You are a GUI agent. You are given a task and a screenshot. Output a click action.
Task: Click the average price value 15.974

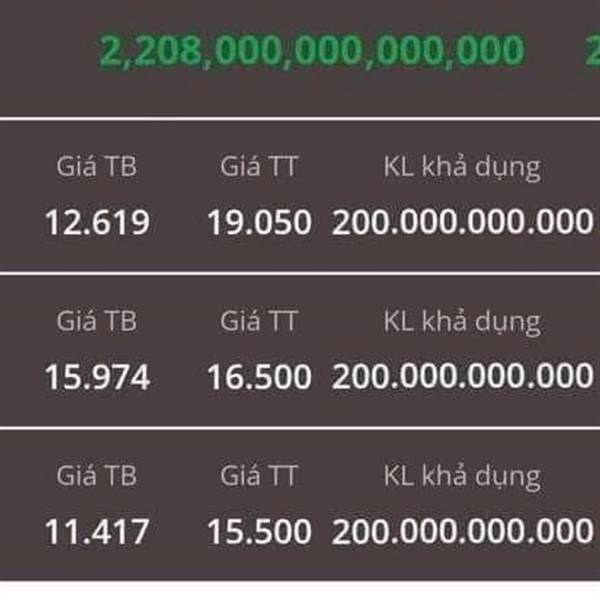click(97, 377)
